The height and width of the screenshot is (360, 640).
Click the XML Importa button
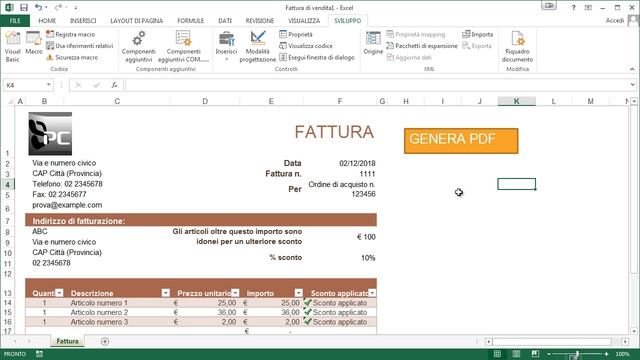[478, 34]
